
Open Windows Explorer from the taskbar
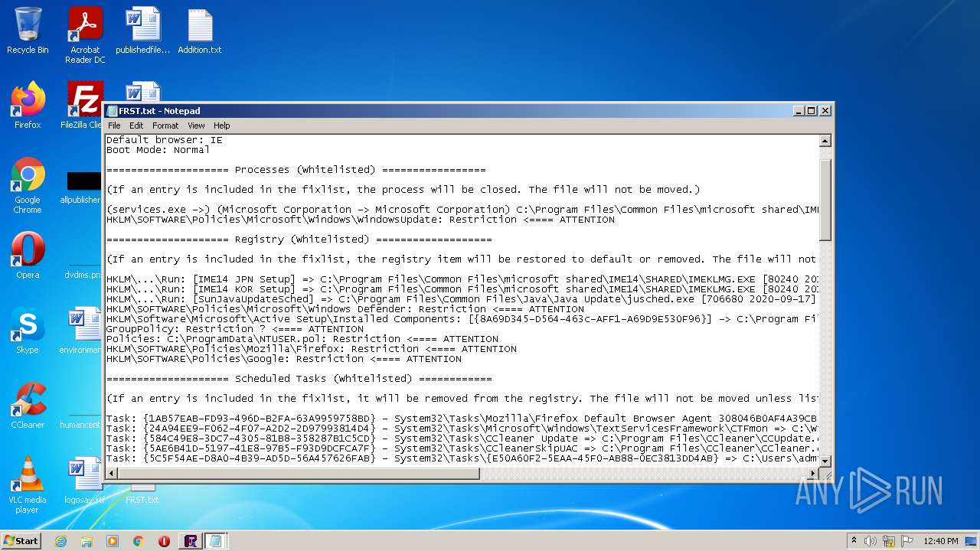(87, 541)
